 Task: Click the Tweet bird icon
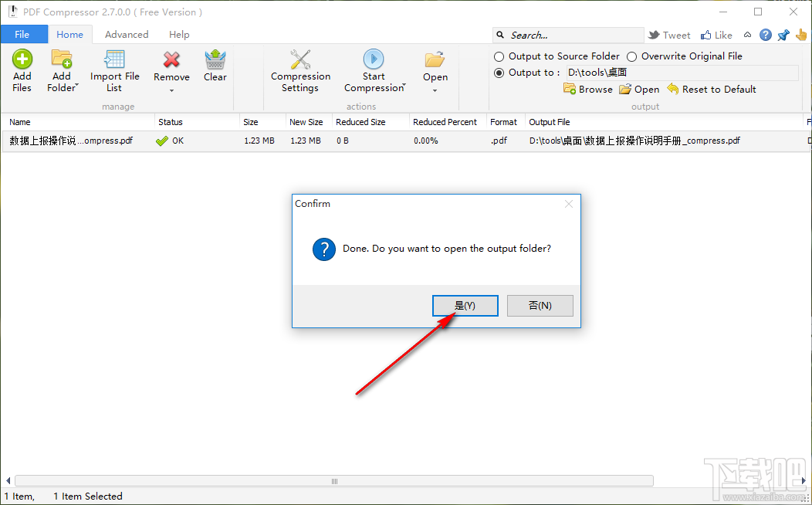654,35
